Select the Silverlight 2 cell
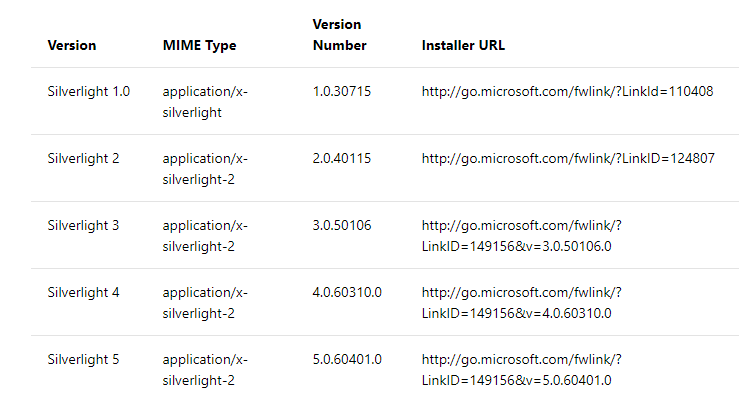 pos(83,158)
